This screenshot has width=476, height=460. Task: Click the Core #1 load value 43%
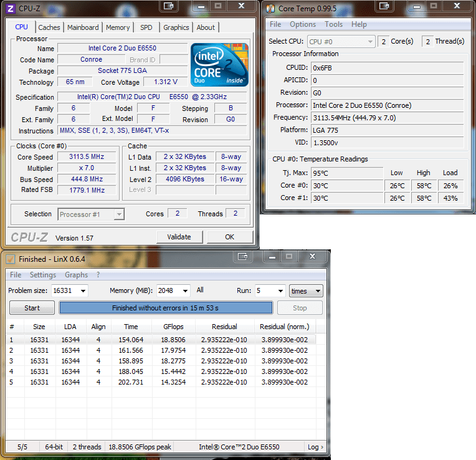[450, 198]
